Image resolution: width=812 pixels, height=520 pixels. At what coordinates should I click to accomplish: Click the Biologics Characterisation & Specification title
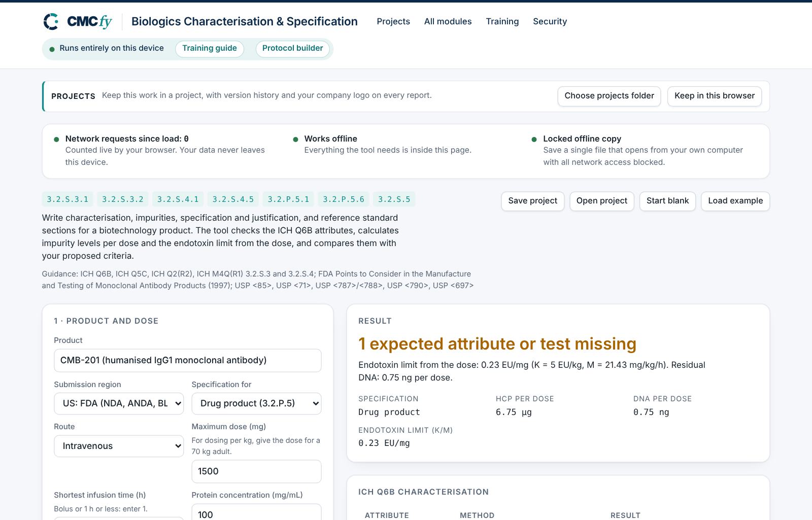245,21
